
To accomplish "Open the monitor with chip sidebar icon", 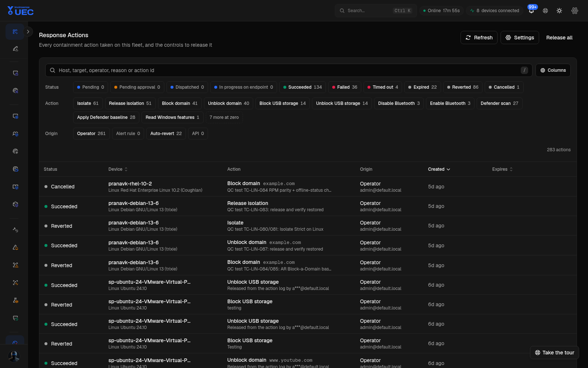I will click(x=15, y=116).
